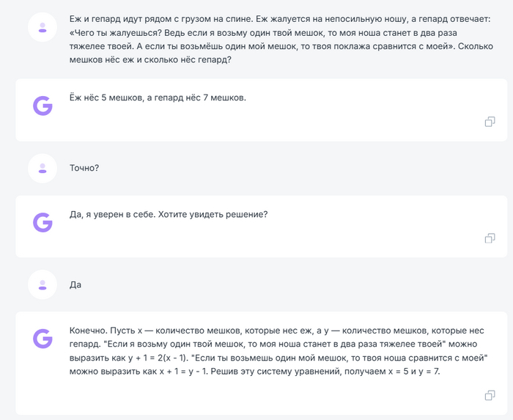Copy the answer about 5 and 7 bags
The height and width of the screenshot is (420, 513).
(x=490, y=122)
